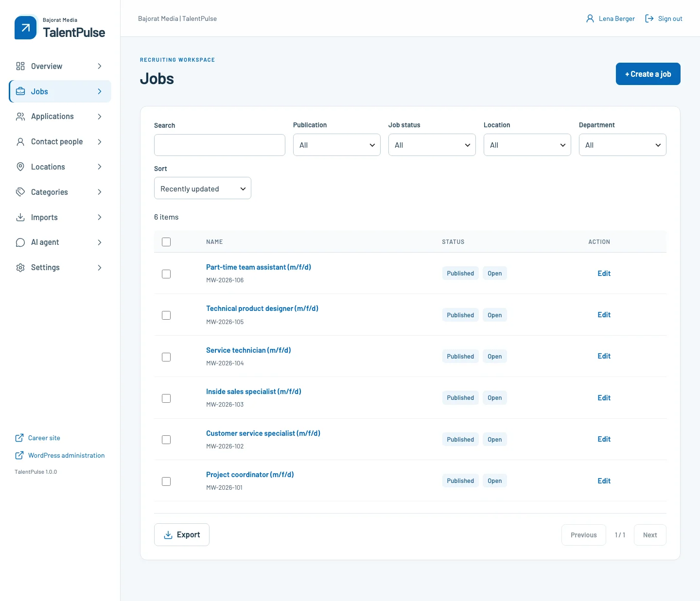Click into the Search input field

(x=220, y=145)
